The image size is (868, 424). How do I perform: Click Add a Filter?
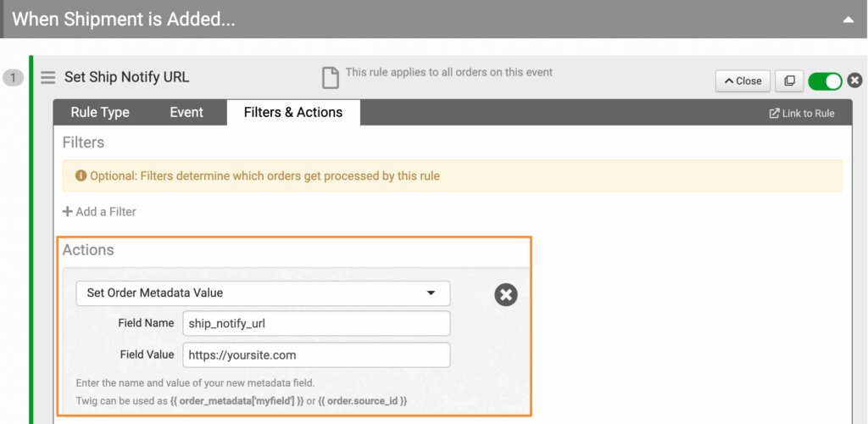[99, 211]
